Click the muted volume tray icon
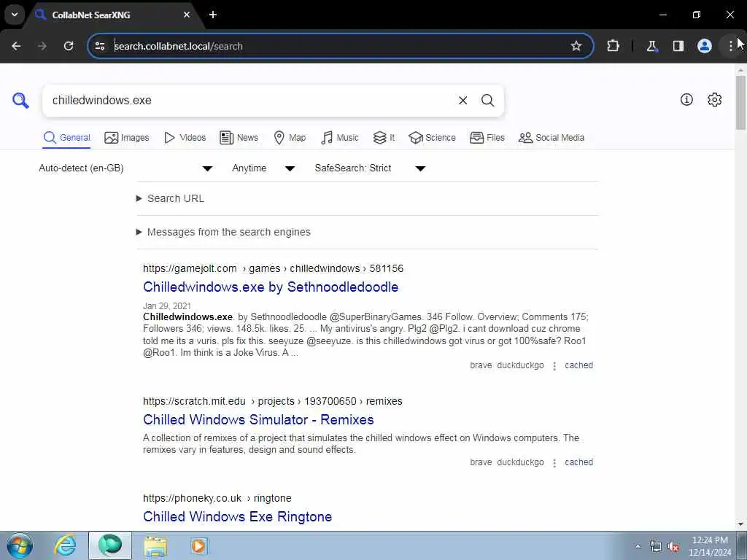 pos(673,547)
